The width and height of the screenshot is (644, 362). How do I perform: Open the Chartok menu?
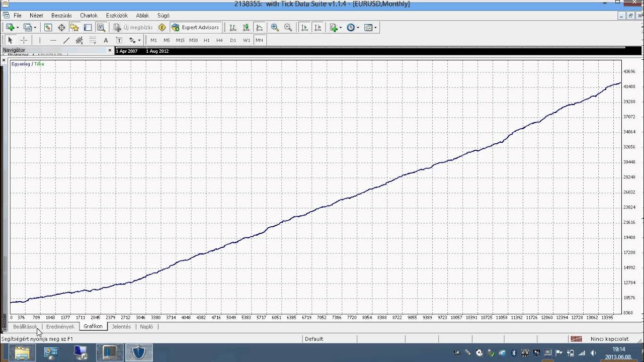(89, 16)
